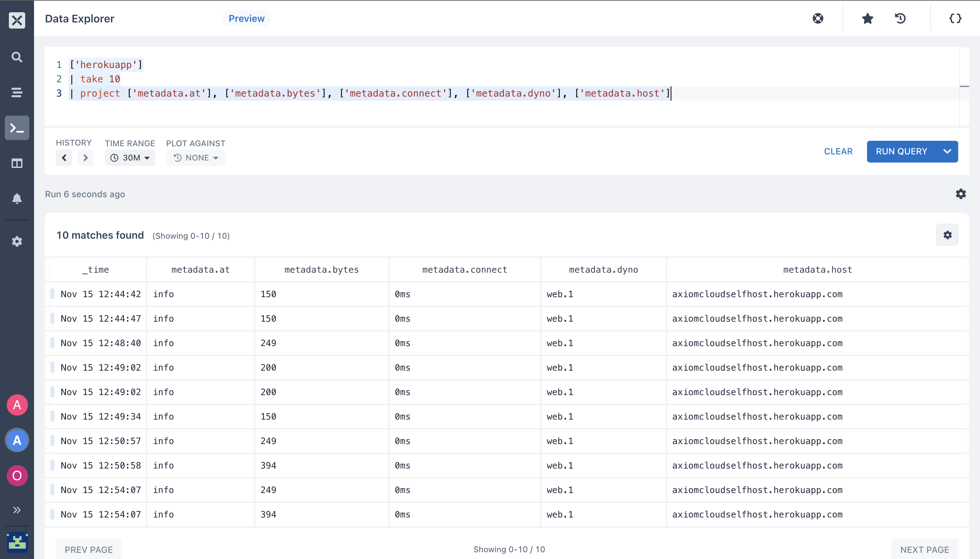Open the alerts bell icon
Screen dimensions: 980x559
(x=17, y=199)
